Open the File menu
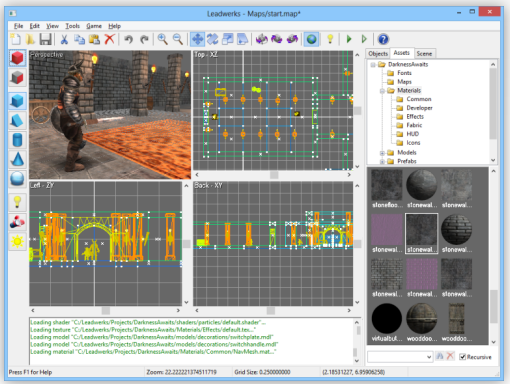This screenshot has width=510, height=384. 18,26
